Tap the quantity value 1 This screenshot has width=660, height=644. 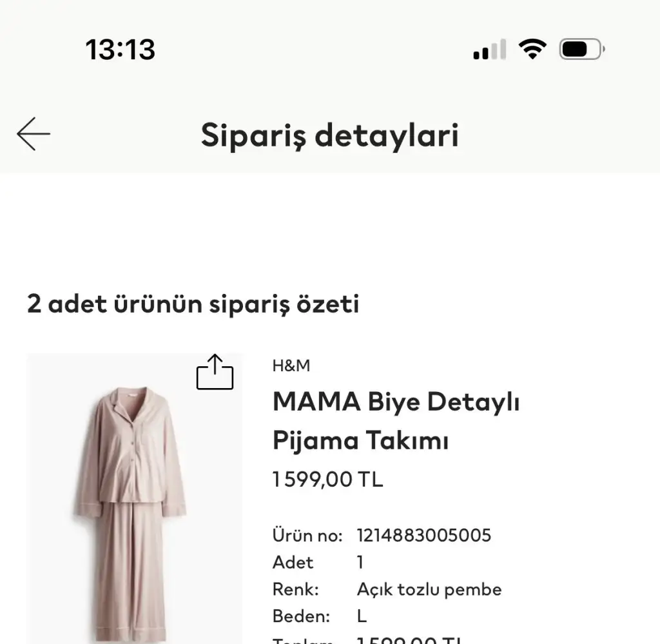360,562
